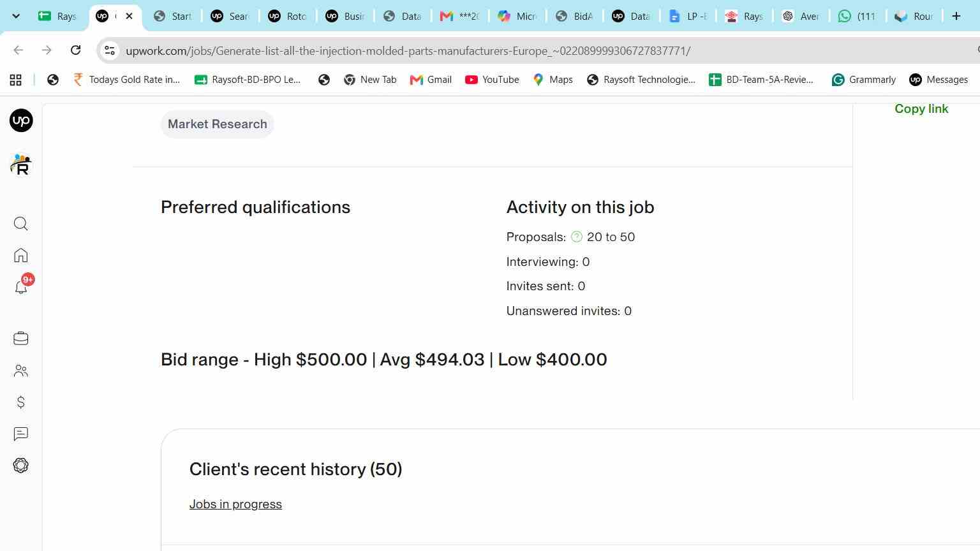This screenshot has width=980, height=551.
Task: View site information icon in address bar
Action: click(110, 50)
